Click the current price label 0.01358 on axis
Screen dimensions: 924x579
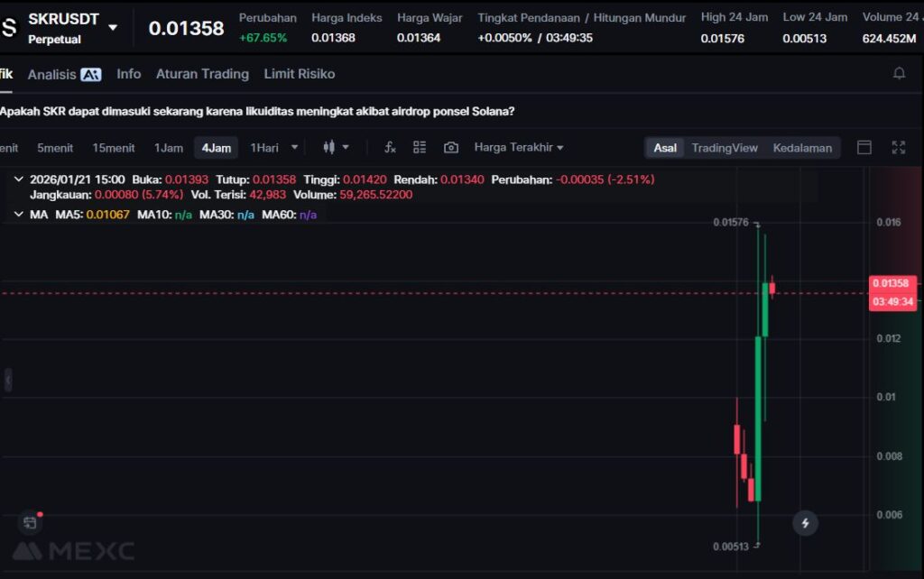892,283
